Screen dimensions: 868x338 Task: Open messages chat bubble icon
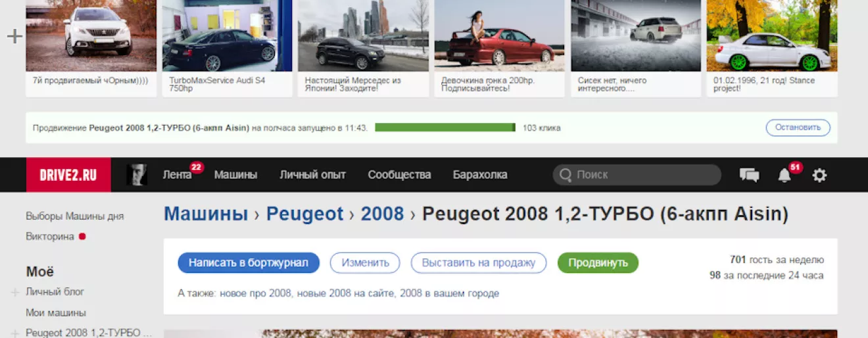[x=749, y=175]
